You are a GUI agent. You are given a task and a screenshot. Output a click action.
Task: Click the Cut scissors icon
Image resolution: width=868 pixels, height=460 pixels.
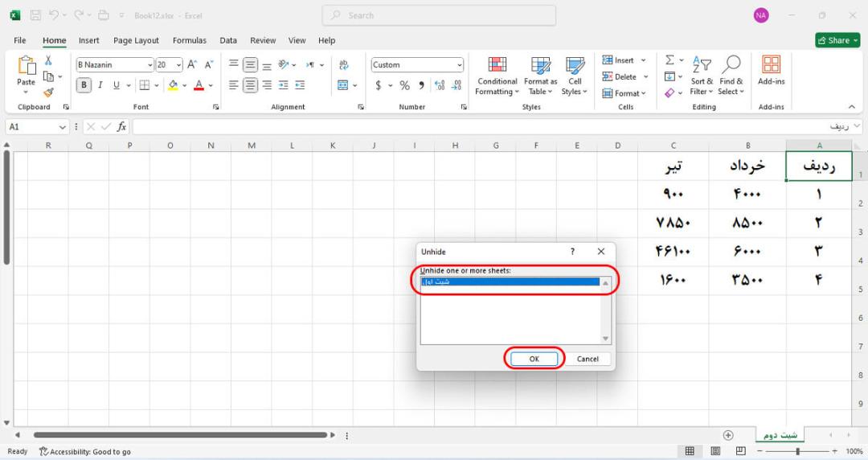pyautogui.click(x=49, y=60)
